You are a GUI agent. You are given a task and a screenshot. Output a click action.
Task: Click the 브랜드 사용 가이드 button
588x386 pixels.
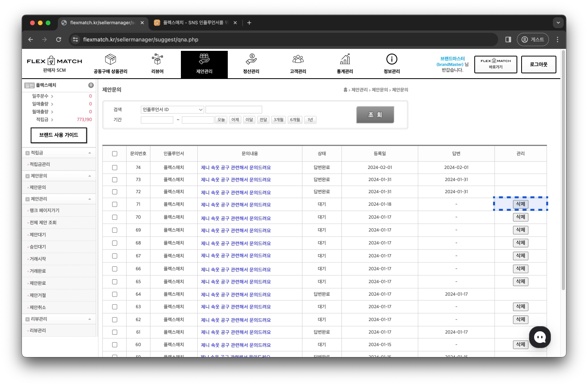[59, 135]
